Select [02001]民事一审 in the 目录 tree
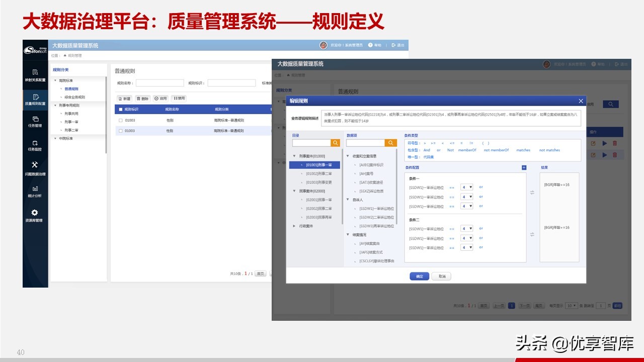The width and height of the screenshot is (644, 362). 319,200
